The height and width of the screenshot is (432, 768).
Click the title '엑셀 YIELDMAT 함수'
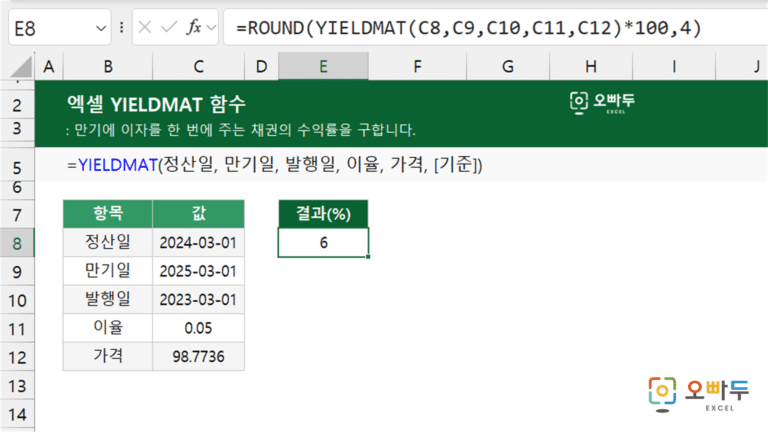point(156,104)
